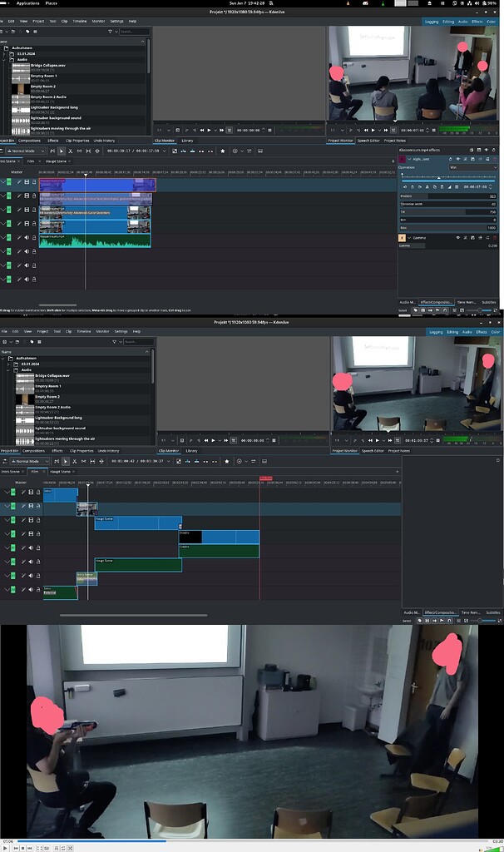
Task: Select the Selection tool in lower timeline toolbar
Action: point(66,461)
